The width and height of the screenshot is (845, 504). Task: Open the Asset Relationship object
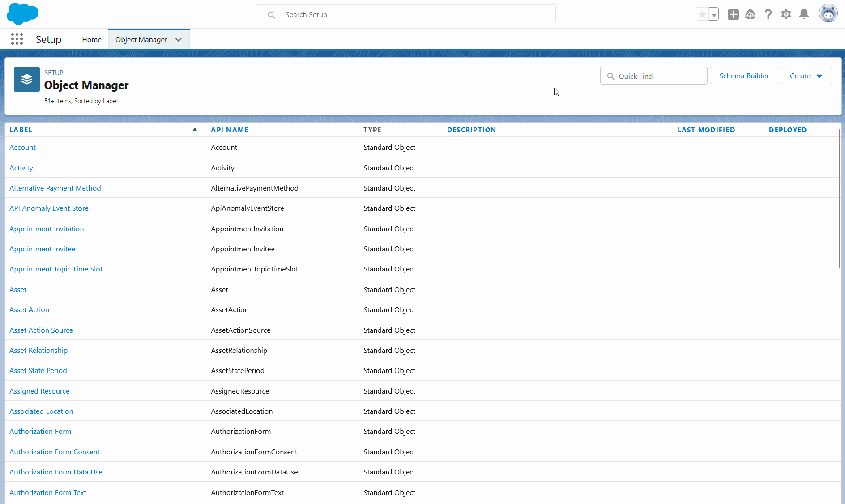(38, 351)
